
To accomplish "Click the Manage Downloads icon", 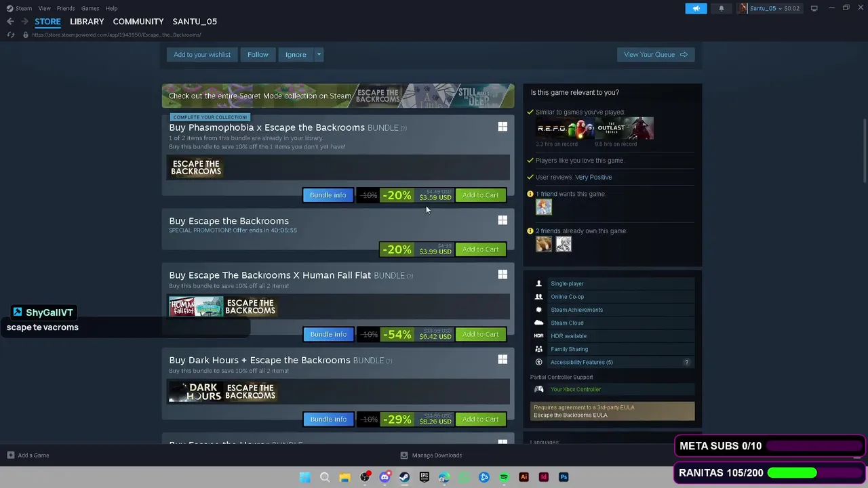I will coord(404,455).
